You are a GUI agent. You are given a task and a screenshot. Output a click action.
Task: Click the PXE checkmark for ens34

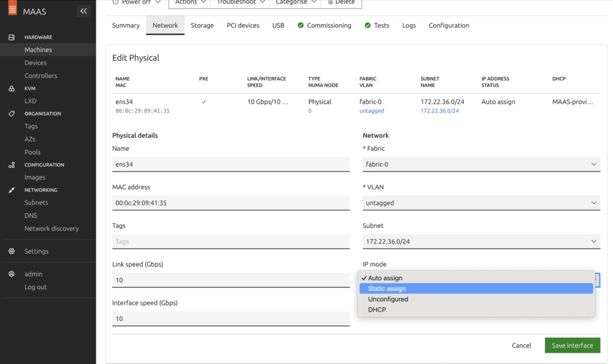[x=204, y=102]
